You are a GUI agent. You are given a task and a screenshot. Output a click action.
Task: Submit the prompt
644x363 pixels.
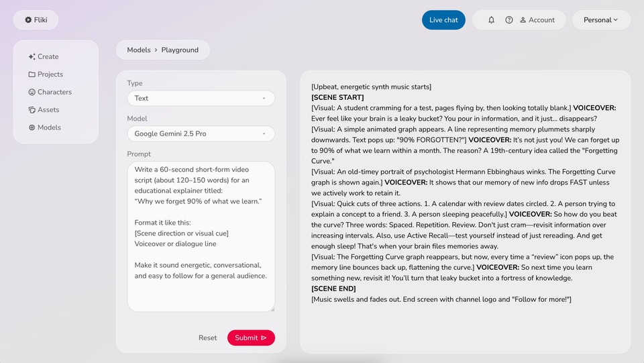click(251, 338)
